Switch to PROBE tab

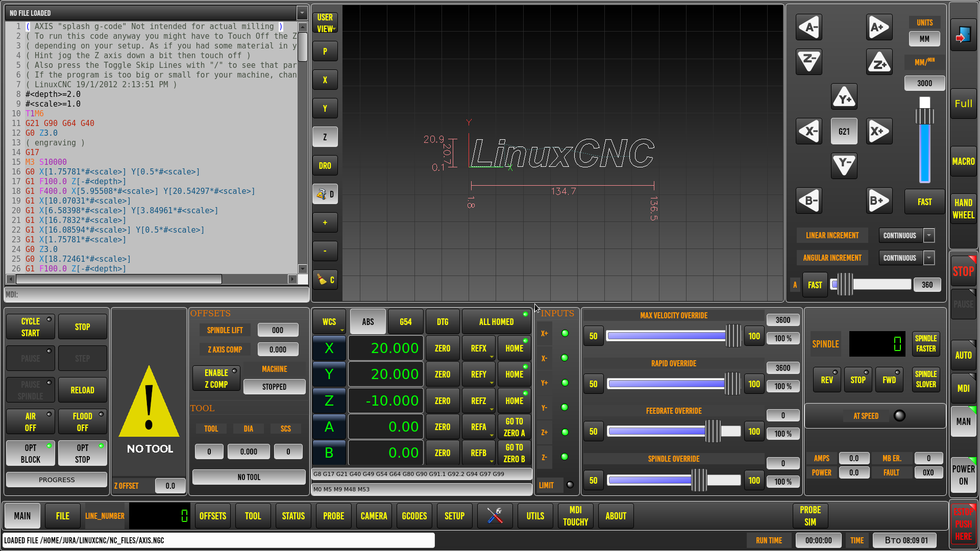334,516
